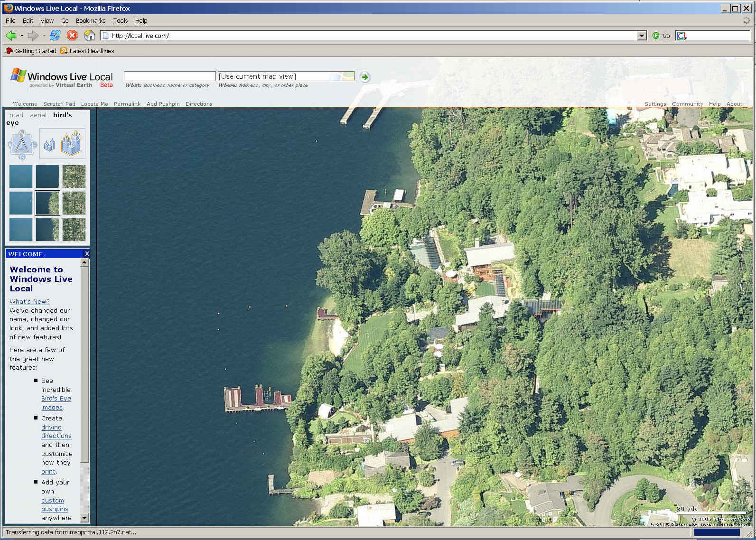Image resolution: width=756 pixels, height=540 pixels.
Task: Open the search engine selector dropdown
Action: [x=682, y=36]
